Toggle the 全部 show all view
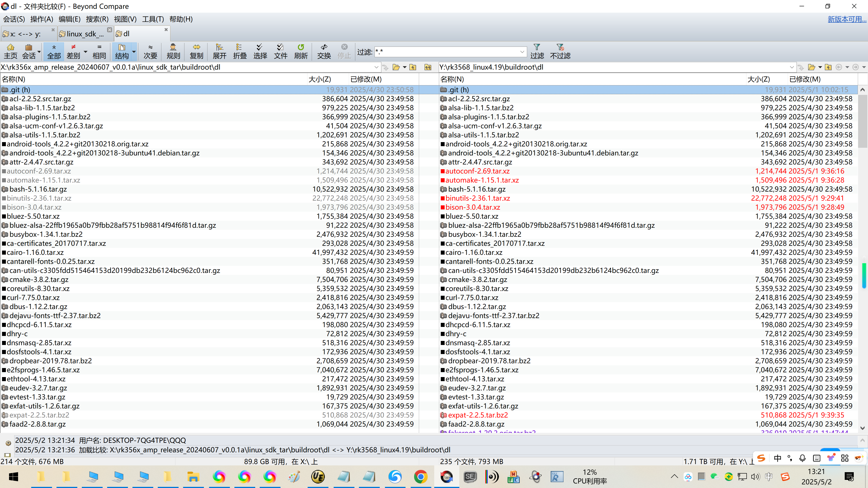The height and width of the screenshot is (488, 868). coord(54,51)
